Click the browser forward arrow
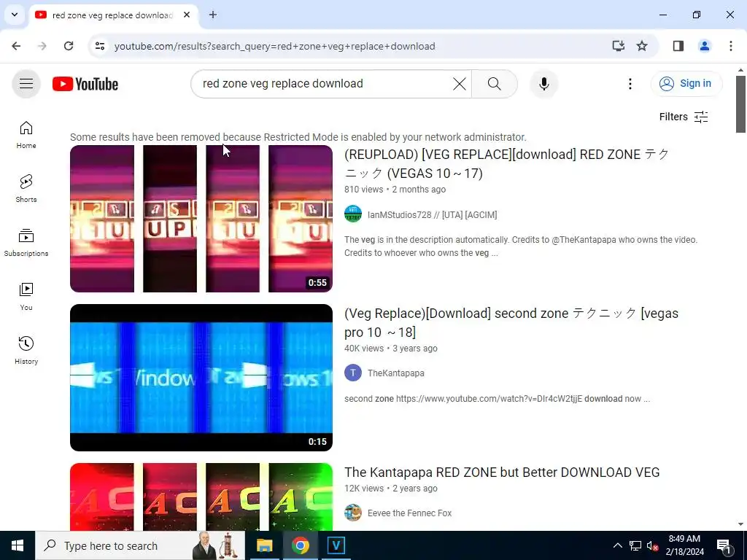The image size is (747, 560). [42, 46]
